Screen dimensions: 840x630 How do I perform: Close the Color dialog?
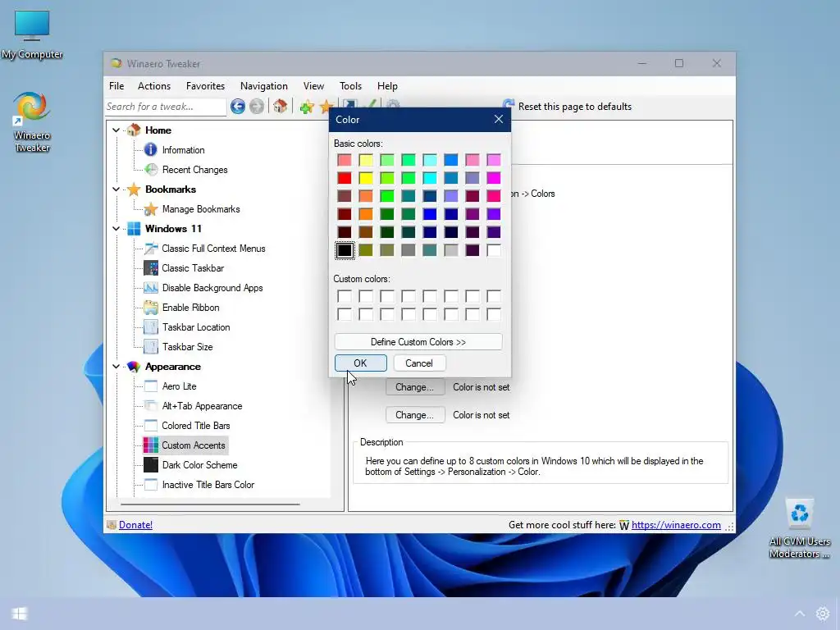(499, 119)
